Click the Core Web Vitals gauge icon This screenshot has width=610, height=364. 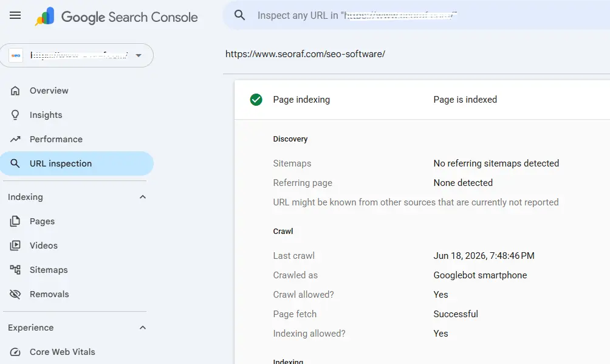[15, 352]
